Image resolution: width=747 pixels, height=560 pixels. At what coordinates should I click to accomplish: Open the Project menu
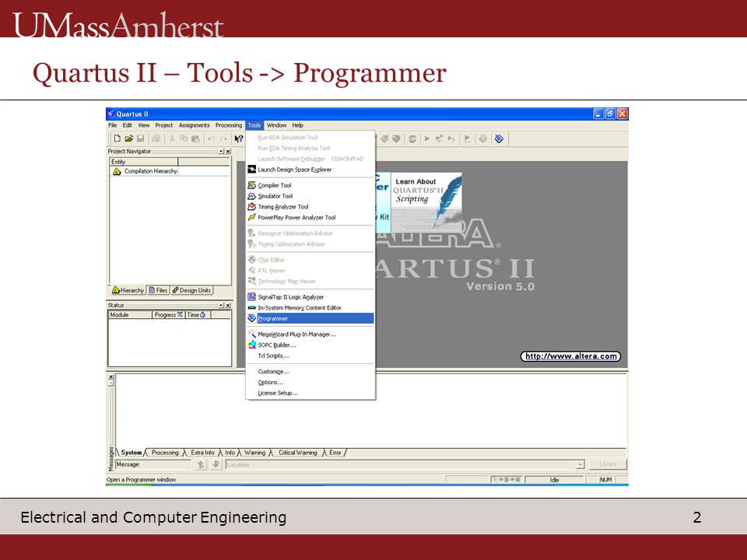164,125
